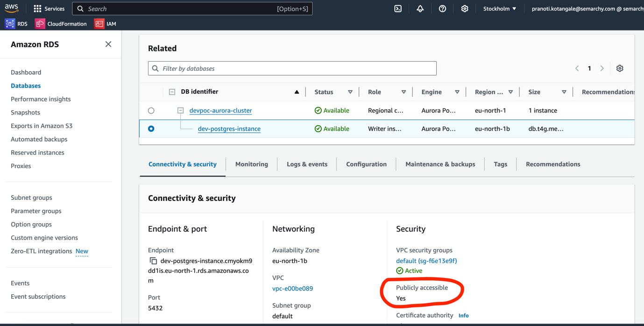
Task: Open console settings gear in top bar
Action: coord(465,8)
